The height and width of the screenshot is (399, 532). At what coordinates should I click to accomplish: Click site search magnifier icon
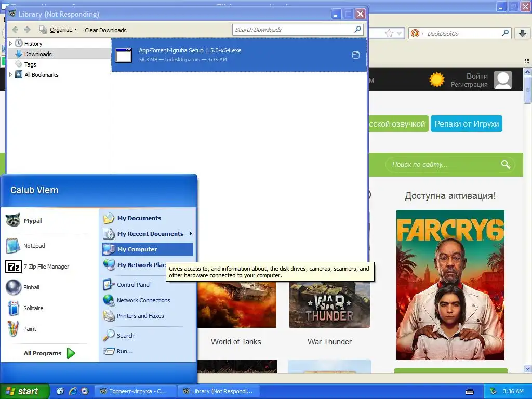(x=506, y=165)
